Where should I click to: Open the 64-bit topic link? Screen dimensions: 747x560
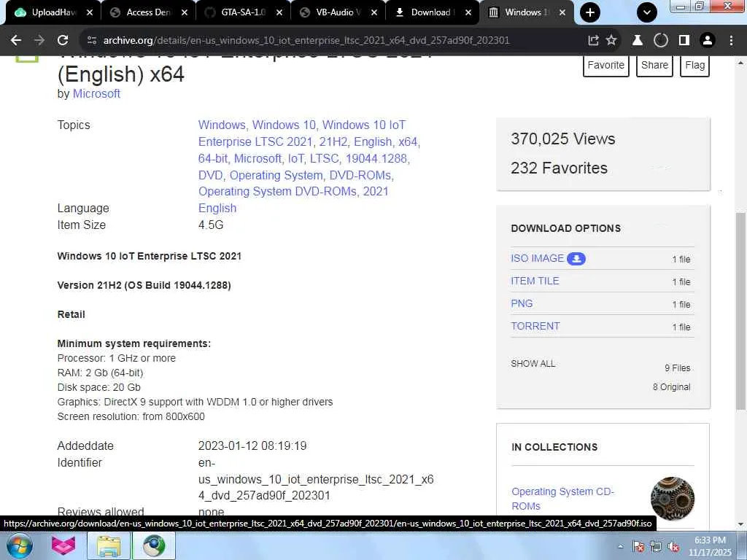(213, 158)
